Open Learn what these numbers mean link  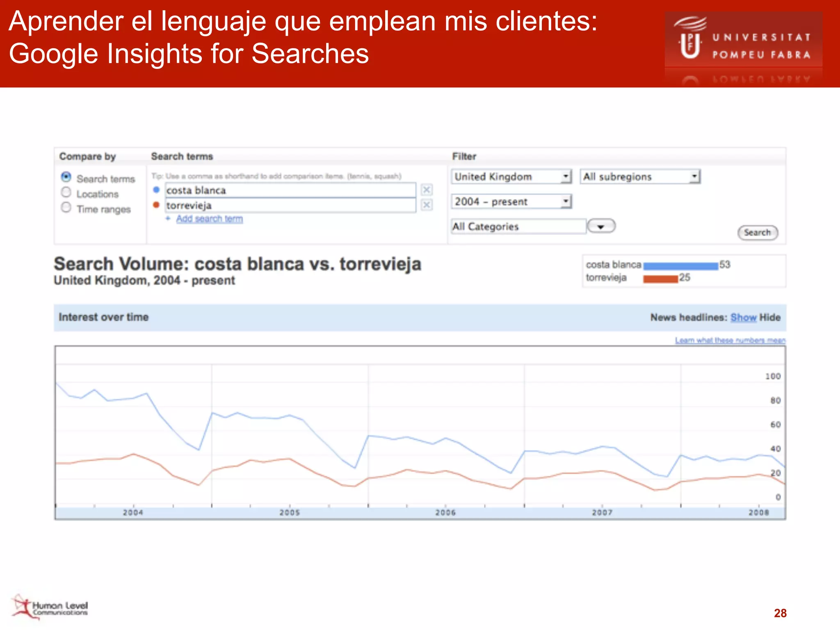[730, 340]
